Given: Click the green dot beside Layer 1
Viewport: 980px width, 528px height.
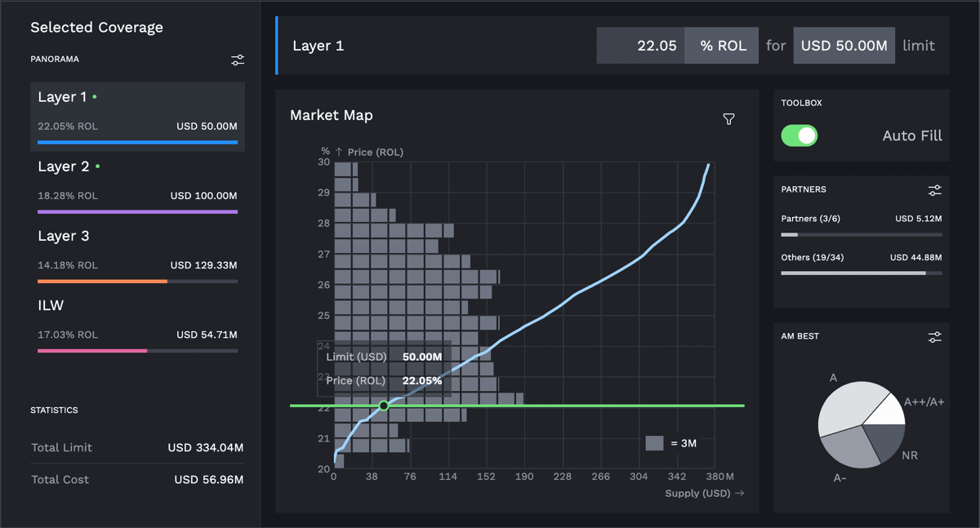Looking at the screenshot, I should [x=95, y=97].
